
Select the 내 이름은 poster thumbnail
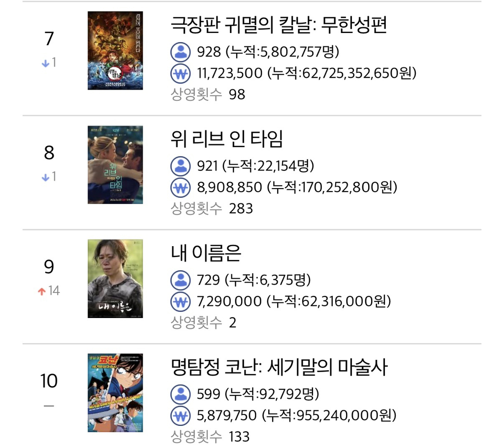tap(115, 279)
